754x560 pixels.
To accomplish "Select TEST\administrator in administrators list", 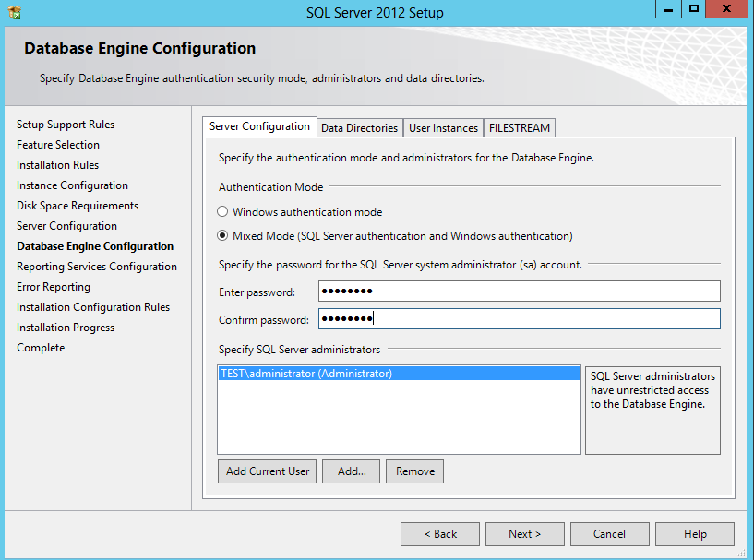I will [399, 374].
